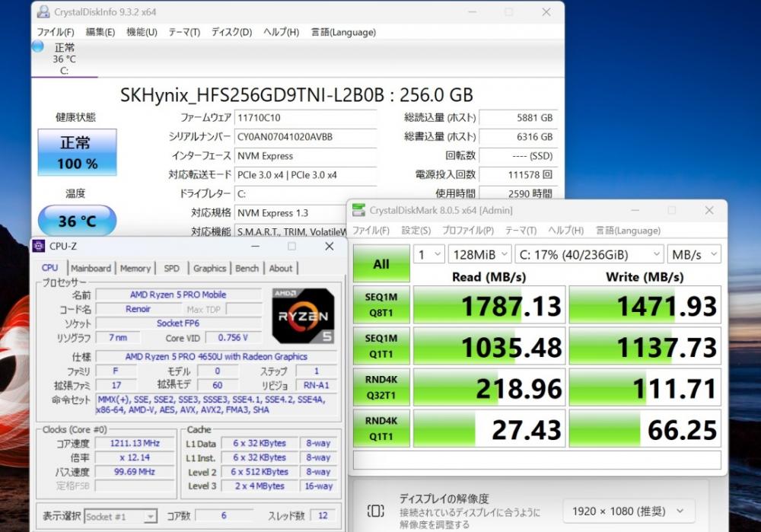The height and width of the screenshot is (532, 761).
Task: Open ファイル(F) menu in CrystalDiskMark
Action: point(371,231)
